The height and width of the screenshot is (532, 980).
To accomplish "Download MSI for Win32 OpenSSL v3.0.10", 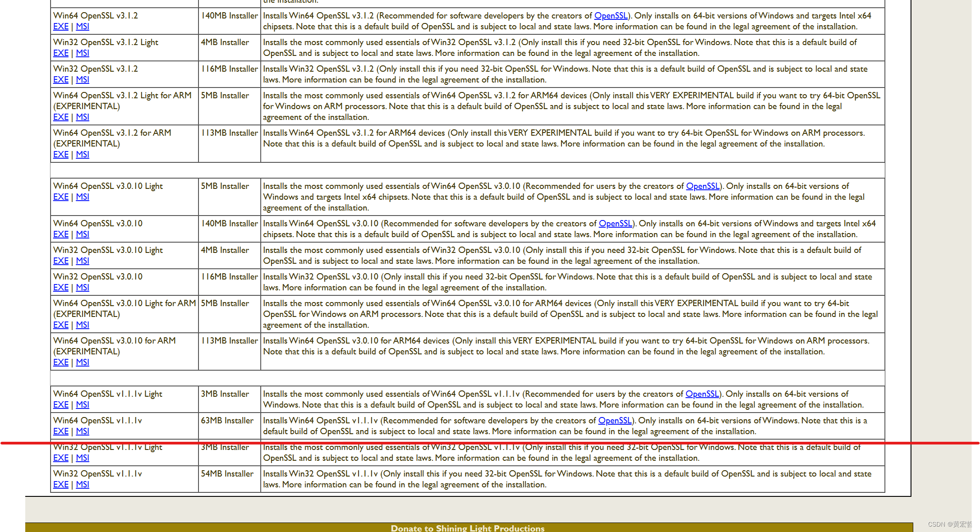I will [x=83, y=288].
